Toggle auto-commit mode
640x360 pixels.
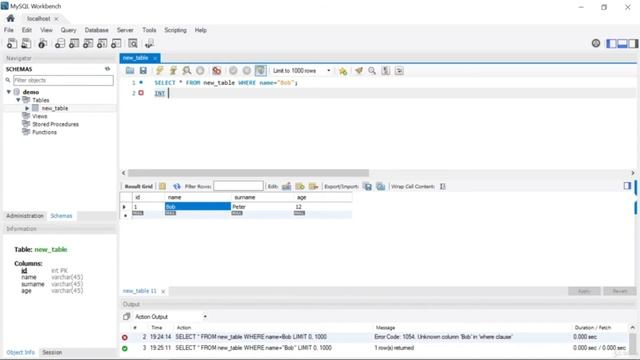coord(260,71)
